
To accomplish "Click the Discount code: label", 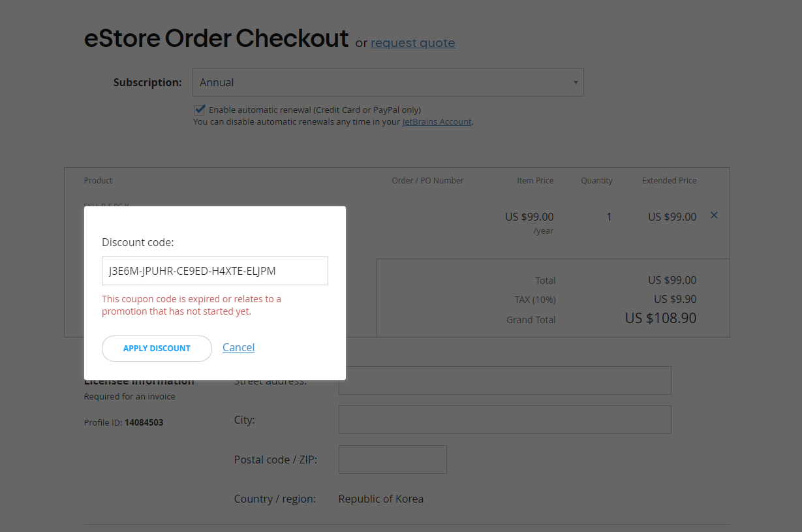I will [x=138, y=242].
